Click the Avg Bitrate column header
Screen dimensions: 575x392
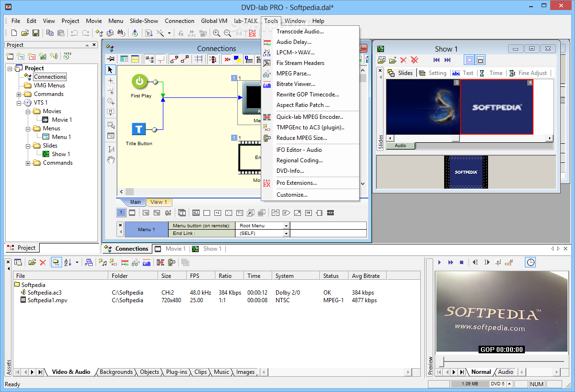tap(367, 276)
